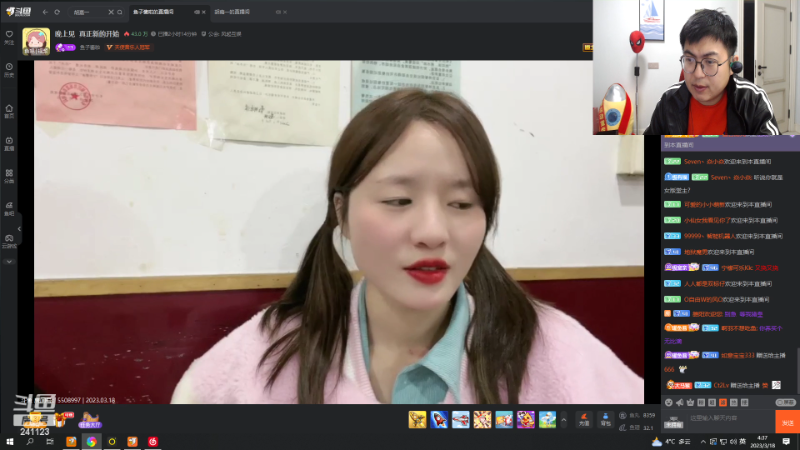Send the blue-sky character gift
The width and height of the screenshot is (800, 450).
click(x=547, y=419)
